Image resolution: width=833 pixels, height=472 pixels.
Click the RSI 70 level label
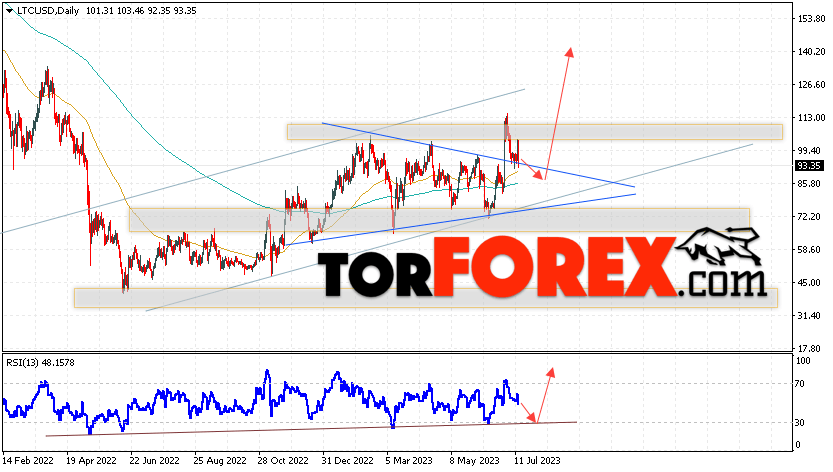coord(800,384)
